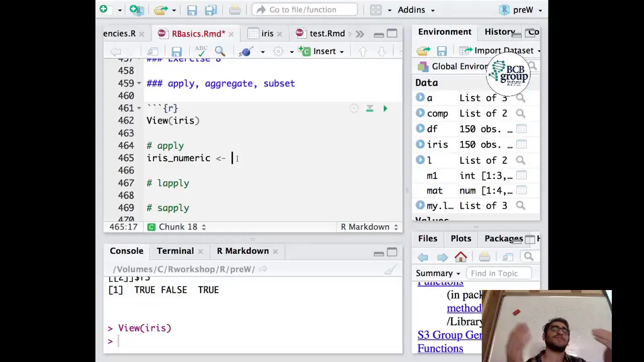Open the workspace panes grid dropdown
644x362 pixels.
point(381,10)
